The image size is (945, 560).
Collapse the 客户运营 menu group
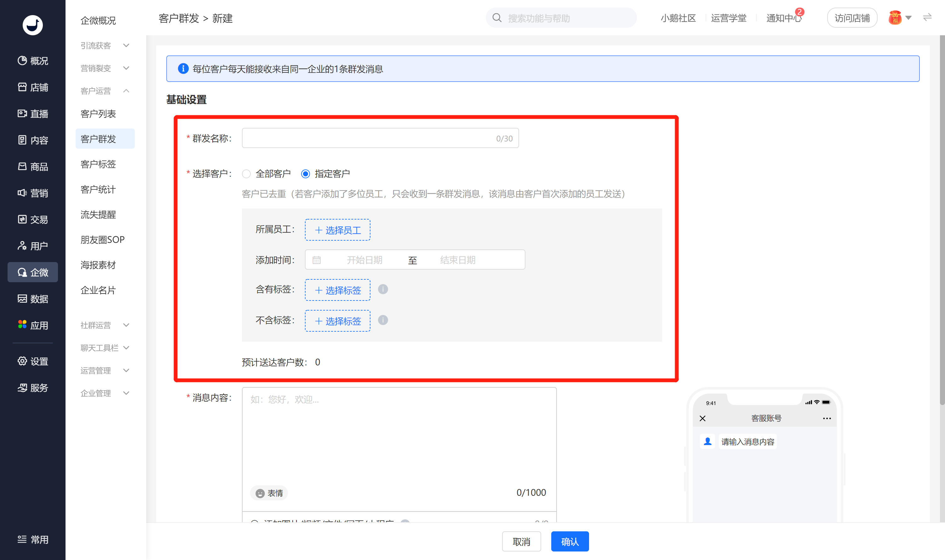pyautogui.click(x=105, y=91)
